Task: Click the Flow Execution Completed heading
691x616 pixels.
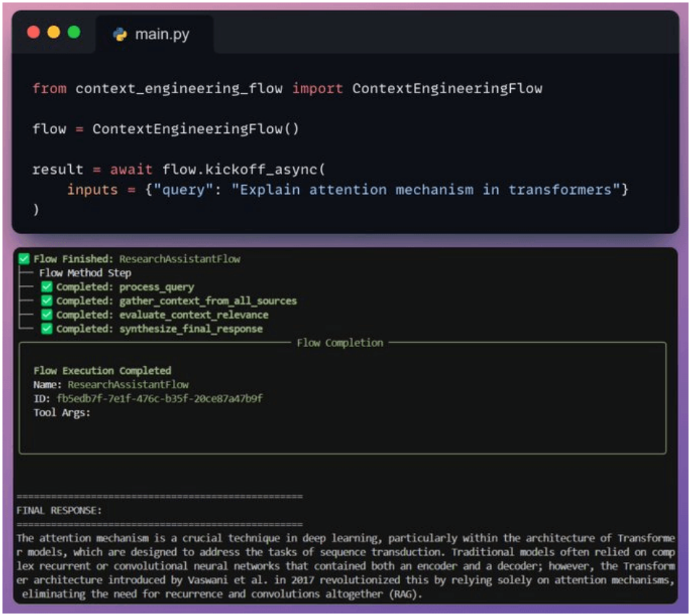Action: point(103,371)
